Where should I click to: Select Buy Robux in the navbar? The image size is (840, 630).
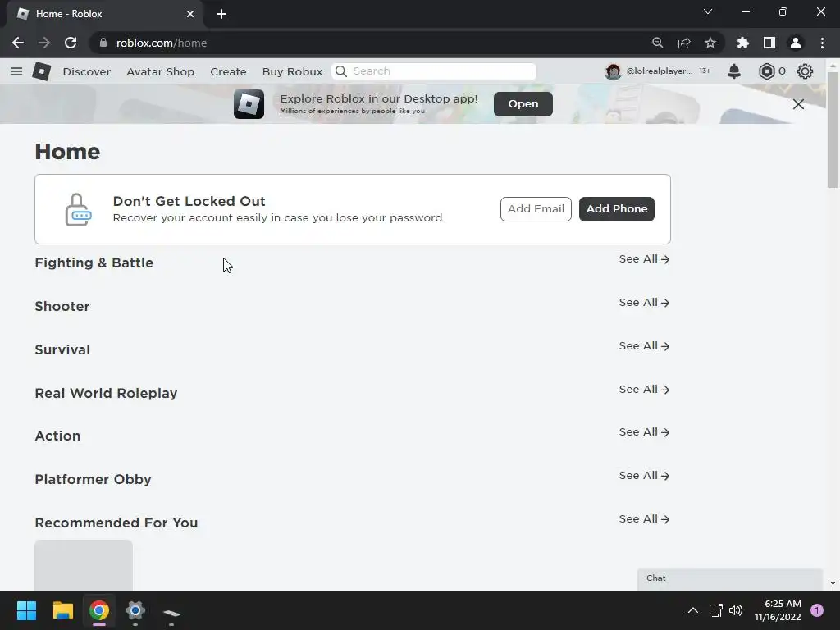[x=293, y=72]
